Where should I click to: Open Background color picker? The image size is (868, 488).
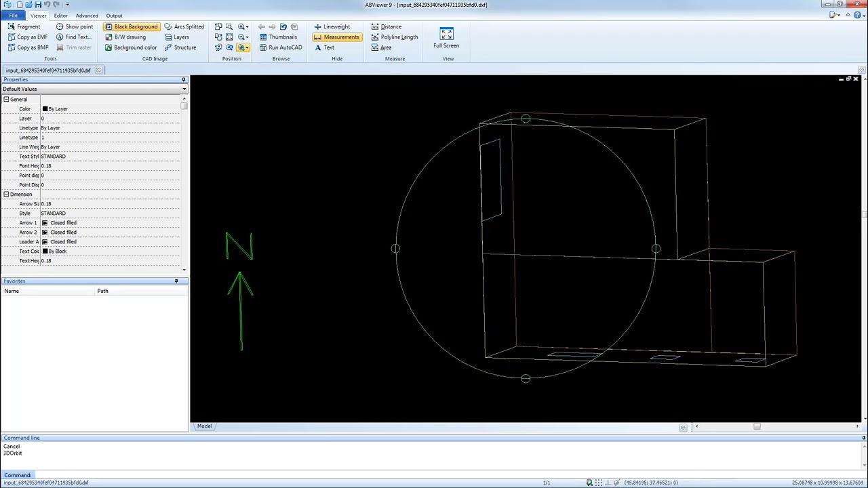(x=131, y=47)
